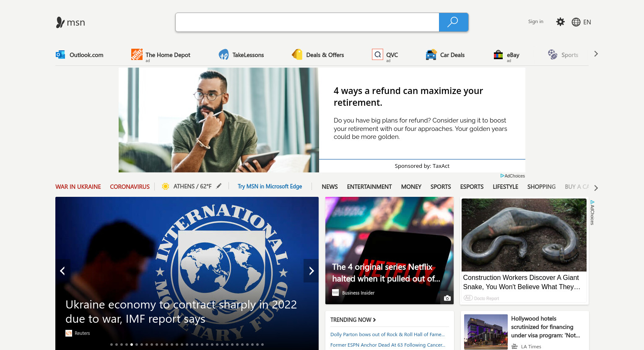The width and height of the screenshot is (644, 350).
Task: Click the 'Sponsored by: TaxAct' text
Action: click(422, 166)
